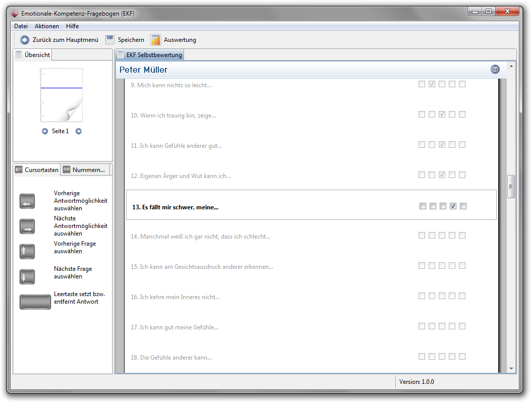Open the Datei menu

click(x=21, y=26)
